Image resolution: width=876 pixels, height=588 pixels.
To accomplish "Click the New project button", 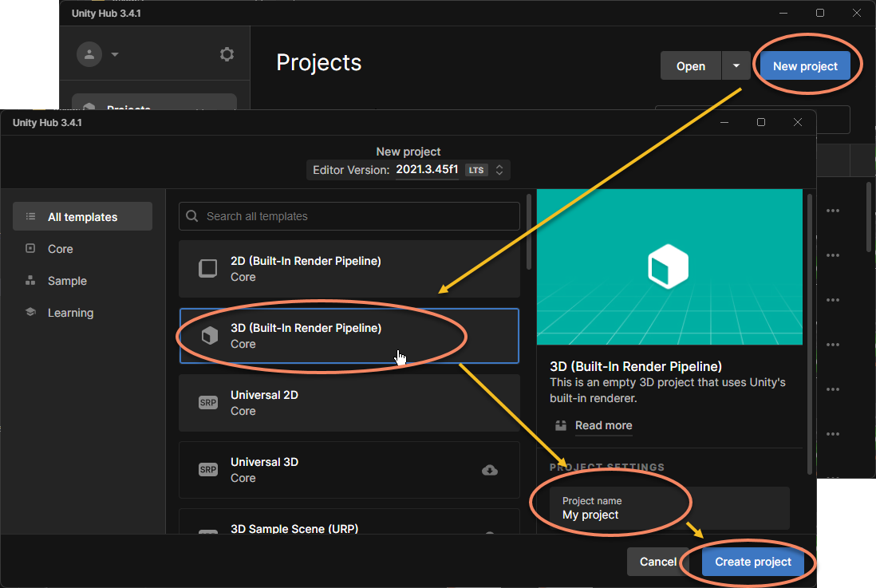I will pos(804,66).
